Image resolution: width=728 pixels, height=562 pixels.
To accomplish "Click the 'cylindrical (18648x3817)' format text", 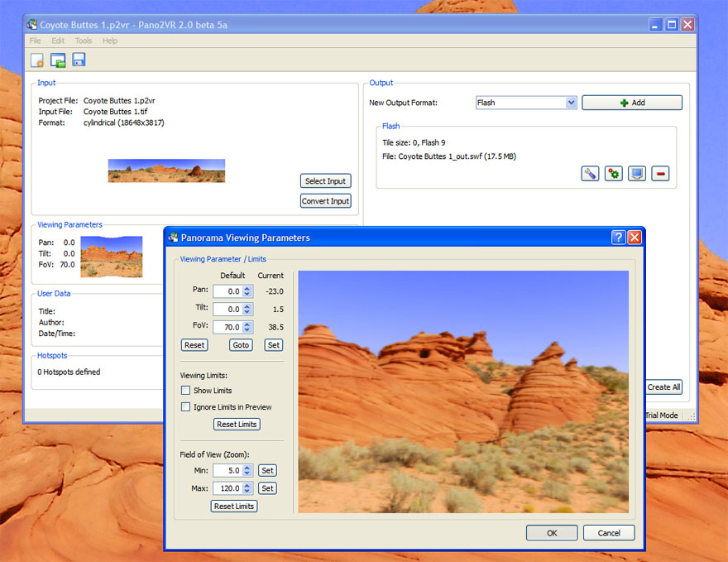I will 124,122.
